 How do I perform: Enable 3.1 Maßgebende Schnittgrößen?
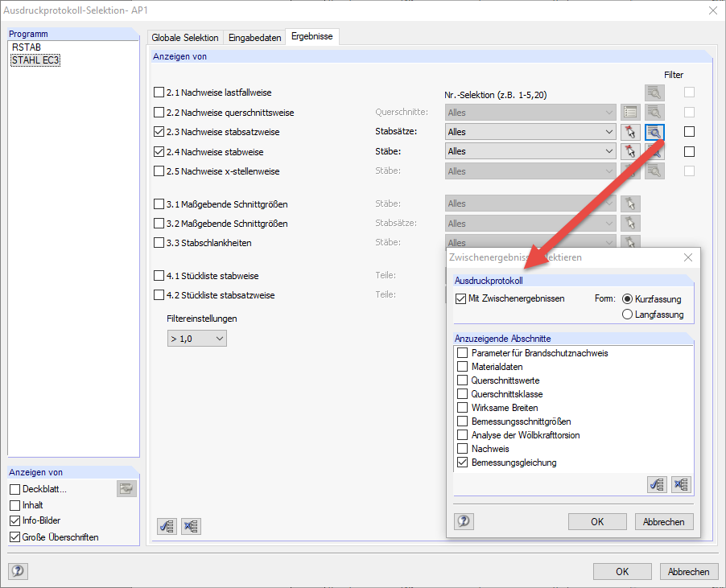point(159,204)
